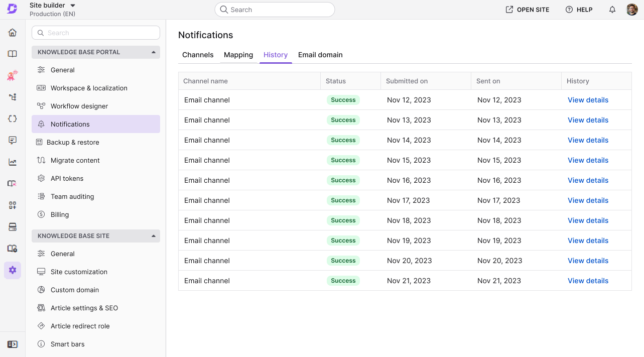Open the Drive storage icon

[x=13, y=227]
